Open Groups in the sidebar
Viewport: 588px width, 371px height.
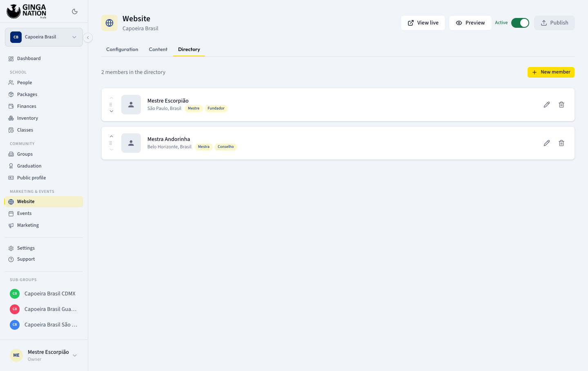(44, 154)
